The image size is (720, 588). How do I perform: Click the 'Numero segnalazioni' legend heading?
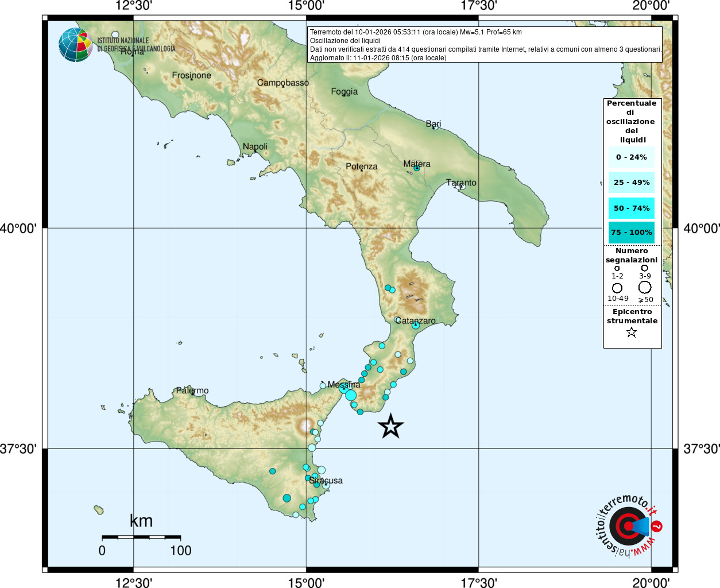tap(632, 256)
